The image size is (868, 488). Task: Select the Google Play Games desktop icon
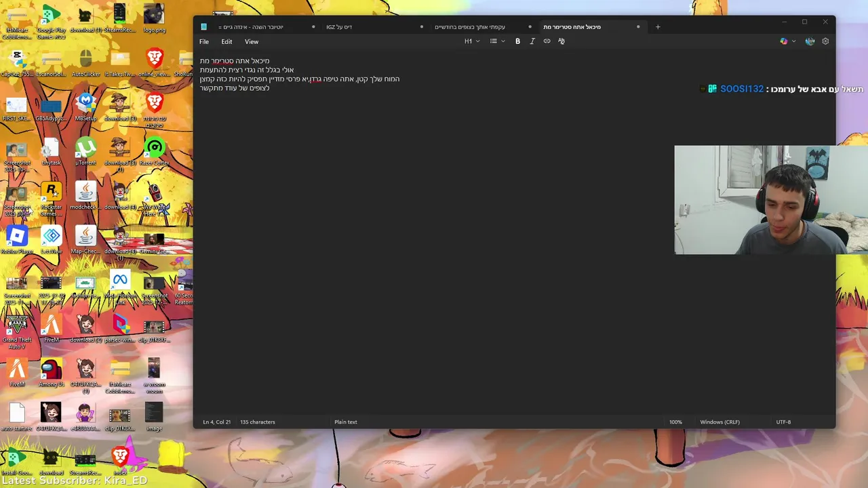tap(51, 20)
